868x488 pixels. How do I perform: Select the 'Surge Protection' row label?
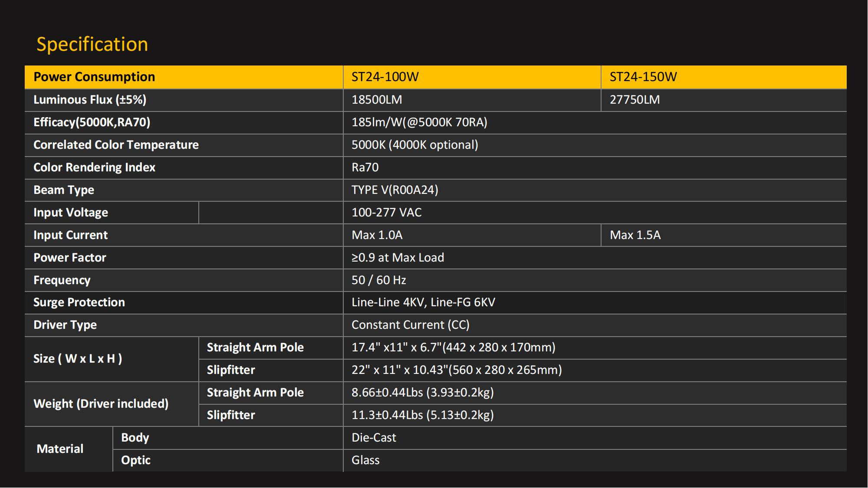point(79,302)
